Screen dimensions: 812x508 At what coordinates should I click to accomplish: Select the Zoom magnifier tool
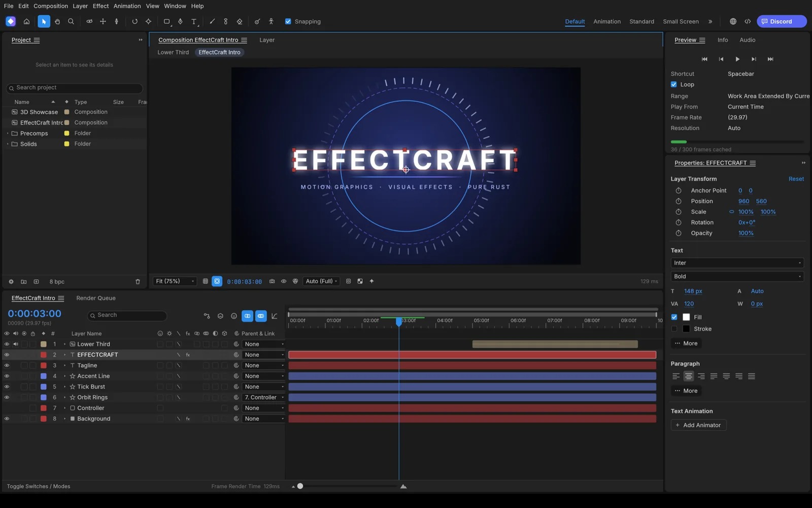click(71, 21)
